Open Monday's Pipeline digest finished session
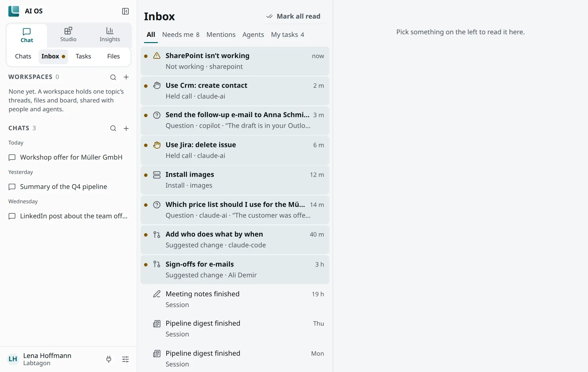The image size is (588, 372). pos(235,359)
